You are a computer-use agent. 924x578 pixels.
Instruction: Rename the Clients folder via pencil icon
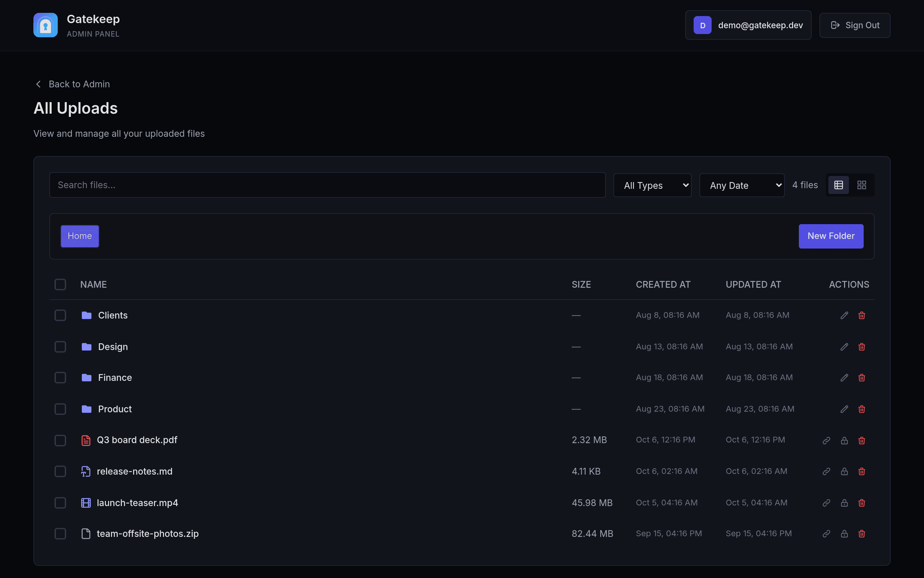pyautogui.click(x=844, y=315)
